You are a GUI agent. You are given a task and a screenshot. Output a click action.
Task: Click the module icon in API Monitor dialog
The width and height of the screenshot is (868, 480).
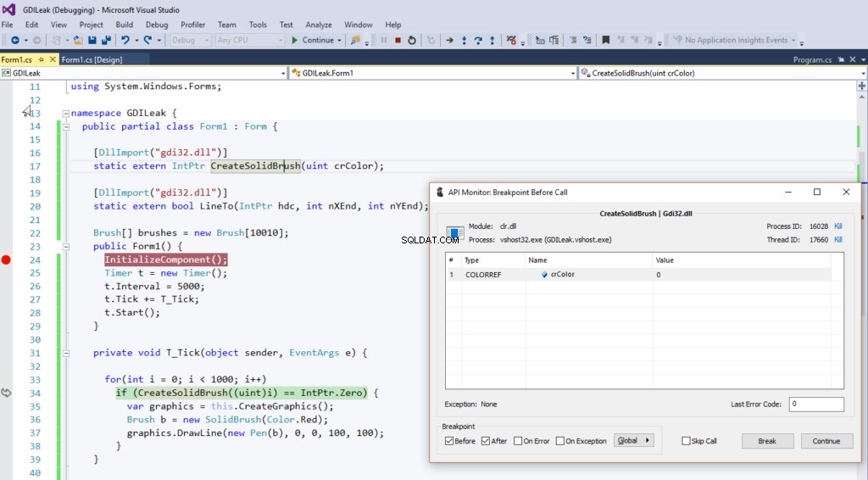(x=455, y=232)
